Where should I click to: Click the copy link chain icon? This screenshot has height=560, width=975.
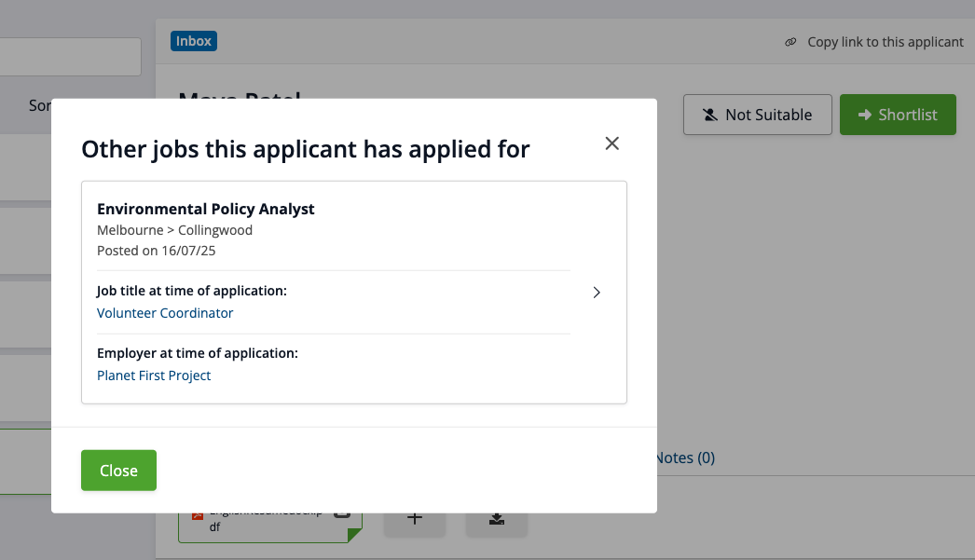790,42
